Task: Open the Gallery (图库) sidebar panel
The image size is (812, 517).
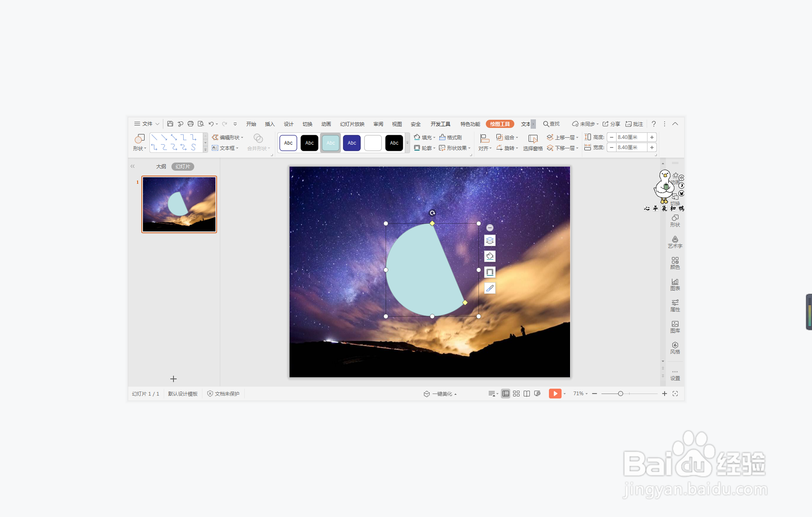Action: tap(675, 327)
